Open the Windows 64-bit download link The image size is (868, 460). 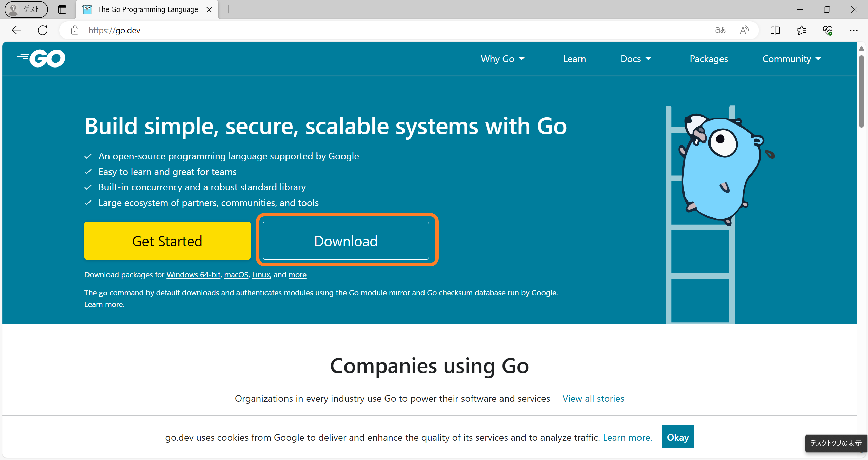pos(194,275)
